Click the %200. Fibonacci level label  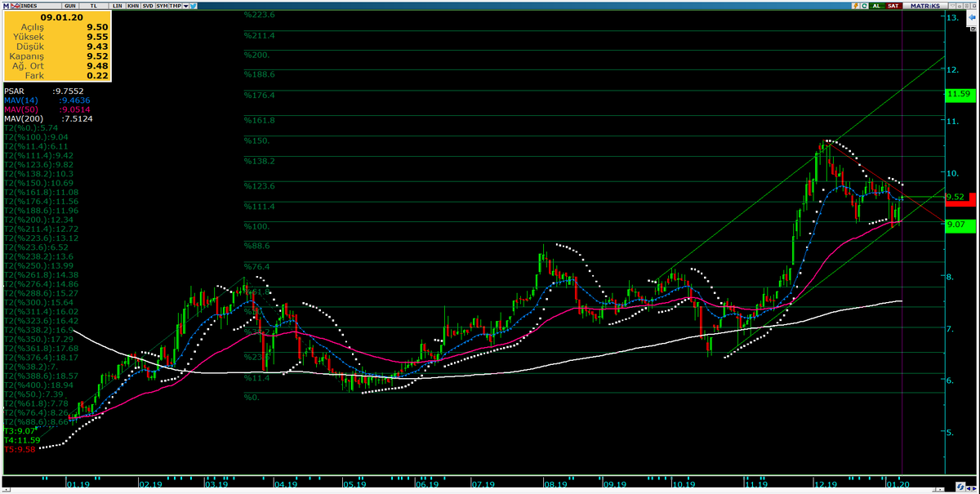tap(257, 54)
